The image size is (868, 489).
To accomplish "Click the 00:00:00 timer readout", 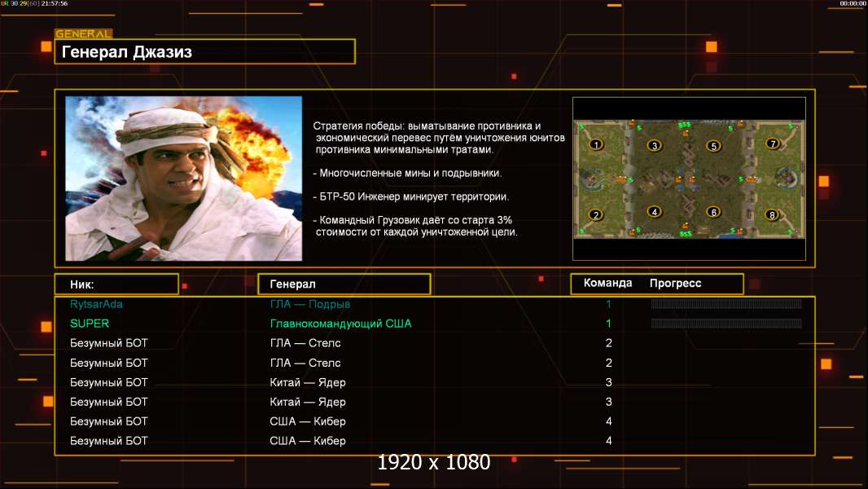I will (x=853, y=3).
